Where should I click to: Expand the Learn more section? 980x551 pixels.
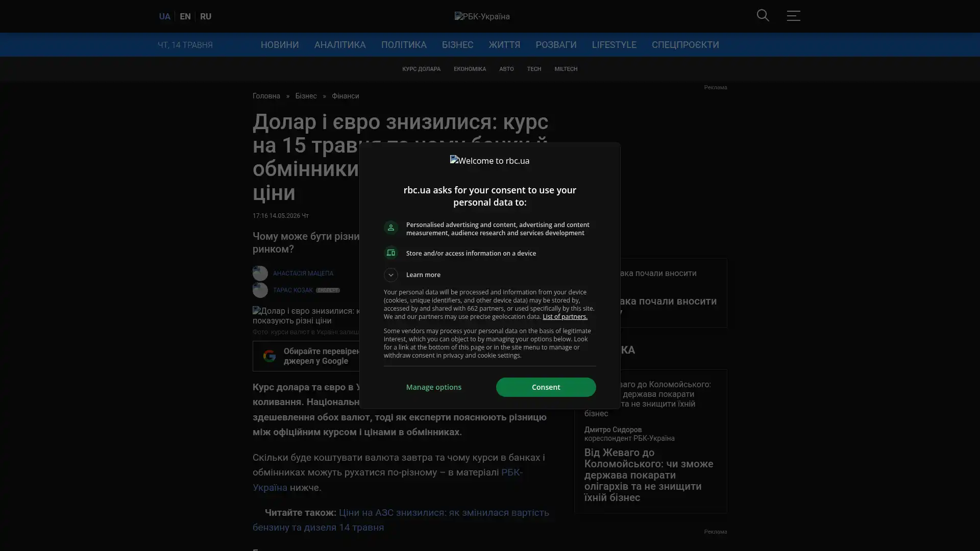390,275
